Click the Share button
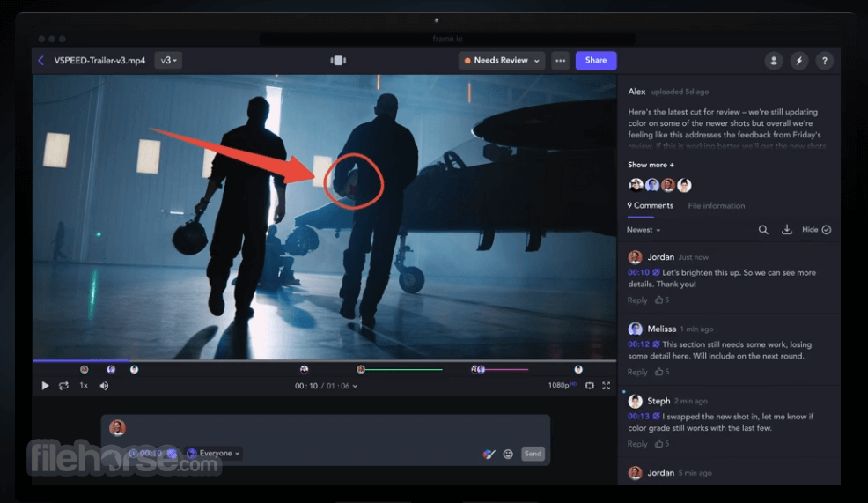The height and width of the screenshot is (503, 868). tap(596, 61)
